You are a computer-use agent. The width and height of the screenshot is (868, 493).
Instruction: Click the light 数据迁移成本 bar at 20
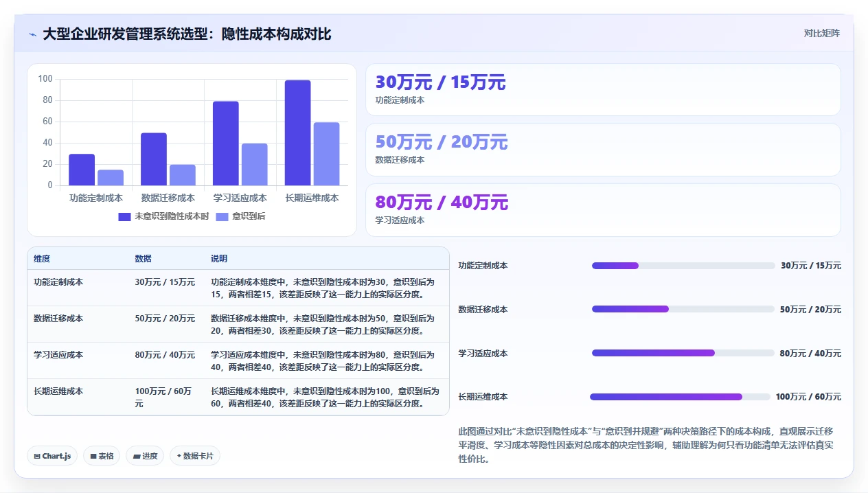183,175
